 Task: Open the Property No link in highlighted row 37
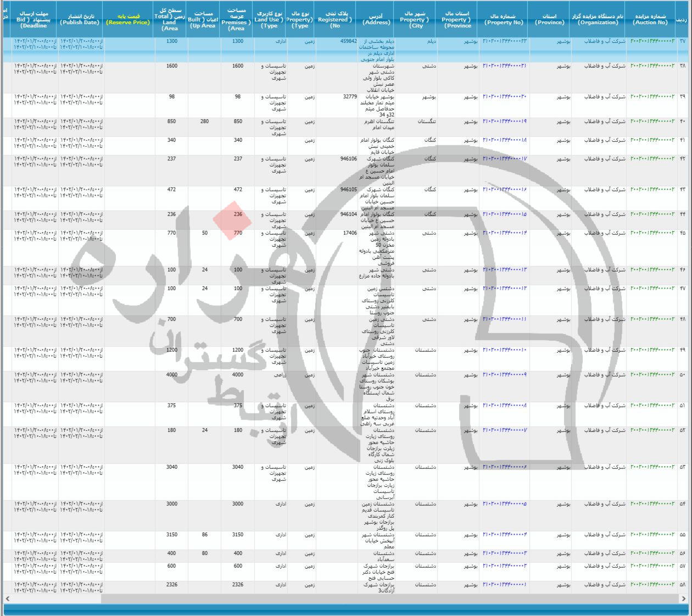click(x=505, y=41)
